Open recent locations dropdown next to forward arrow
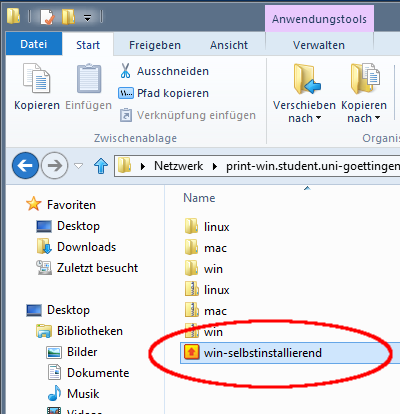400x414 pixels. (78, 166)
